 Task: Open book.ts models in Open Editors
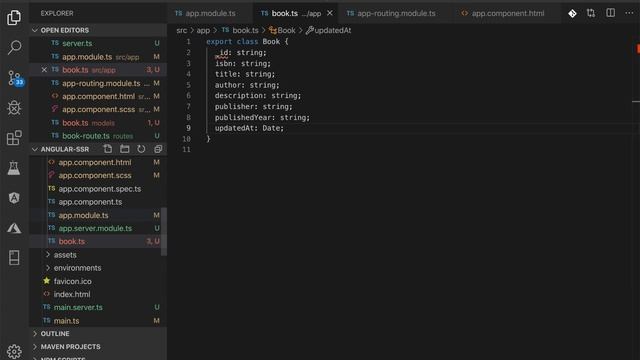(x=98, y=123)
